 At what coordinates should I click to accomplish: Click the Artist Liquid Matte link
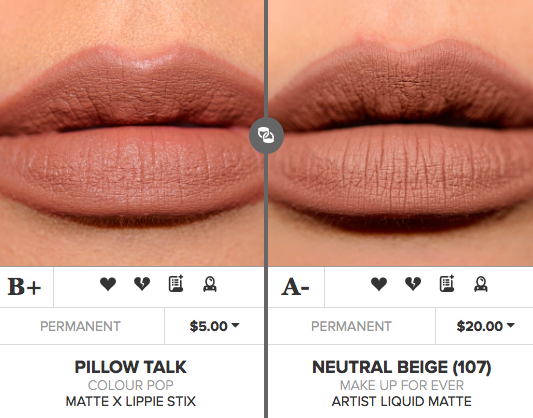[401, 401]
